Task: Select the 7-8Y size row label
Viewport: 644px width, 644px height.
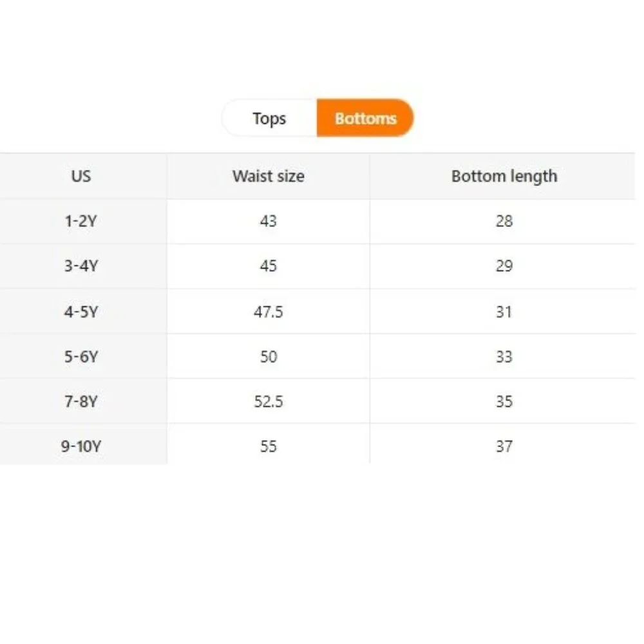Action: tap(81, 401)
